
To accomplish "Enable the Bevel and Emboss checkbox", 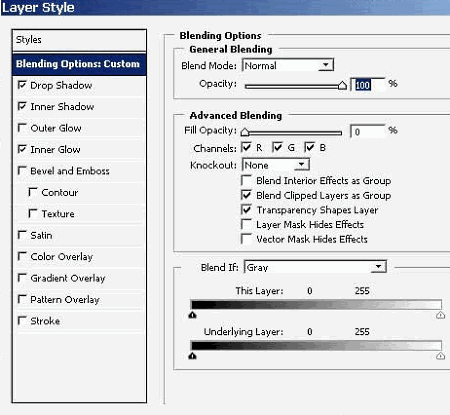I will 22,171.
